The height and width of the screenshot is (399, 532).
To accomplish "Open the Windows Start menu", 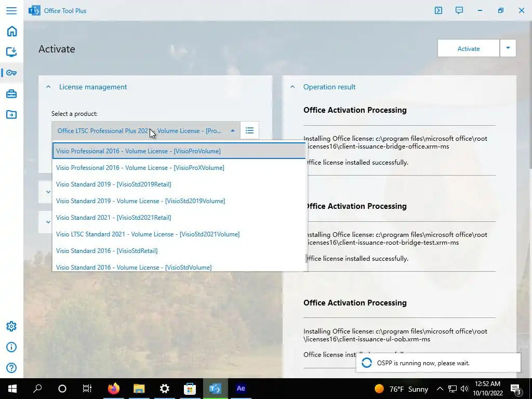I will coord(12,389).
